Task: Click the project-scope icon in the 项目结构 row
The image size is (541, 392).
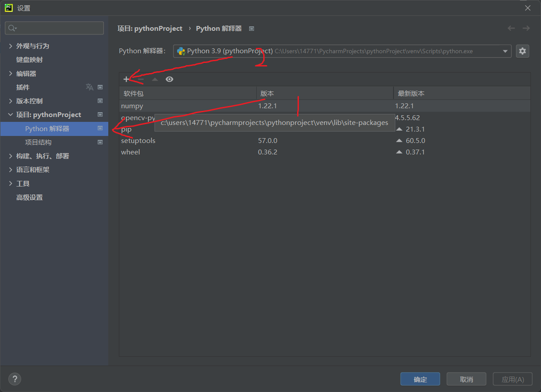Action: click(100, 142)
